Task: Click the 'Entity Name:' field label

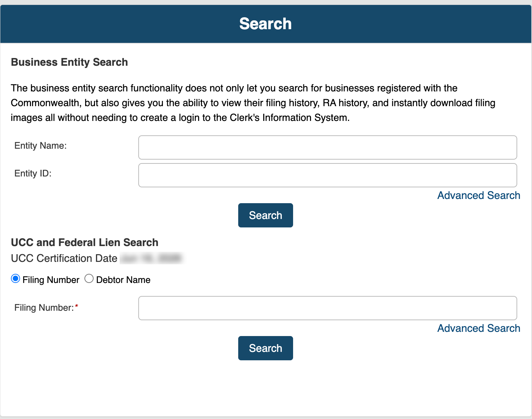Action: coord(40,146)
